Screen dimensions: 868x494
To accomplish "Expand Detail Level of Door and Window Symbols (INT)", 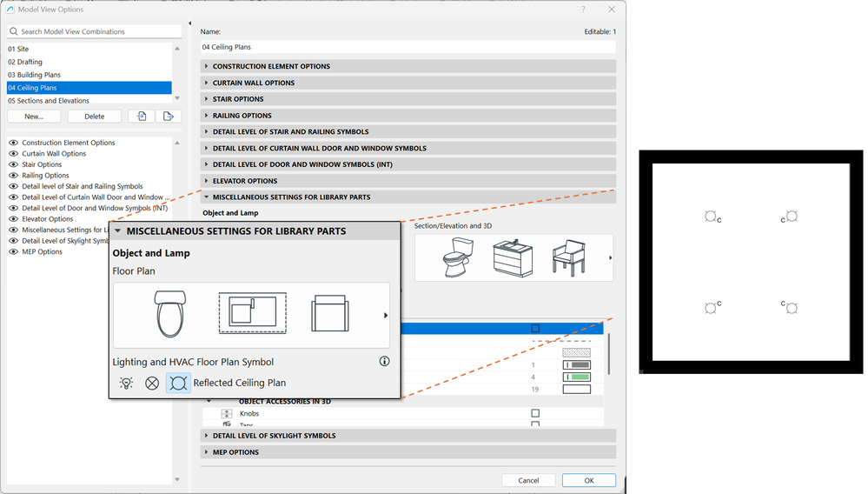I will pos(207,164).
